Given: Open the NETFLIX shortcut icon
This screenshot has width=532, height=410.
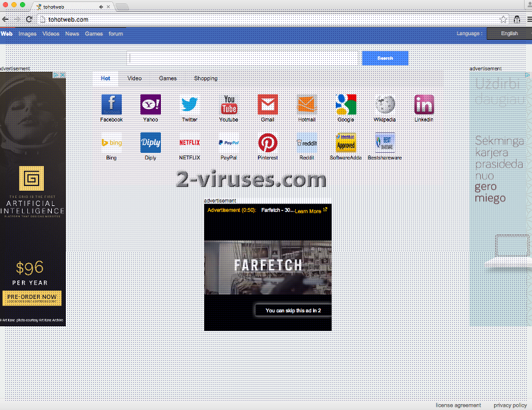Looking at the screenshot, I should [190, 143].
